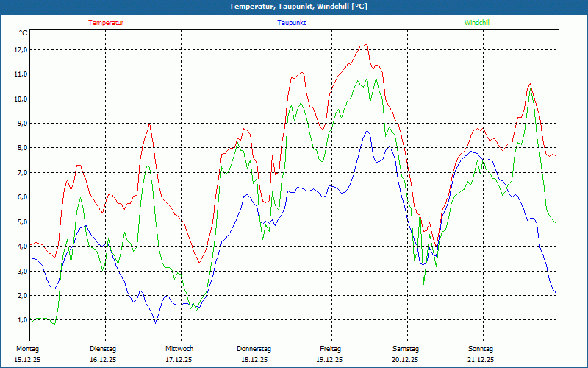This screenshot has height=368, width=588.
Task: Click the 21.12.25 date label
Action: coord(481,360)
